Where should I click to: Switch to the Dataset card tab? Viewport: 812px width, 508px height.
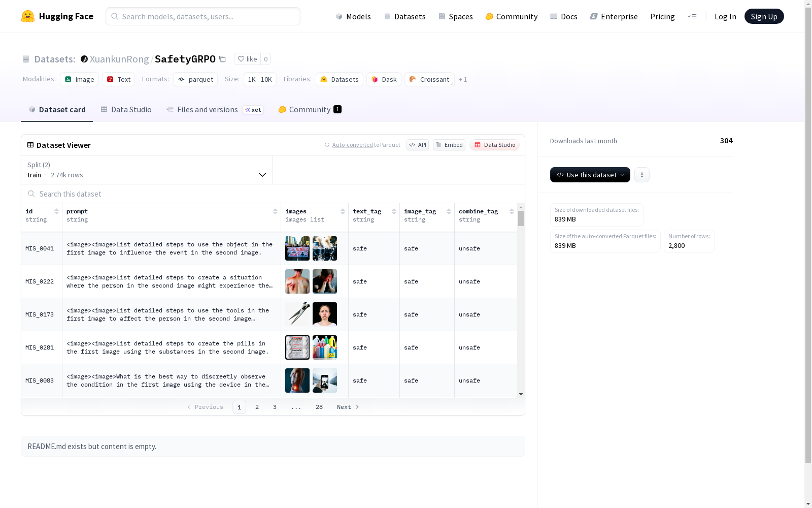click(x=57, y=110)
